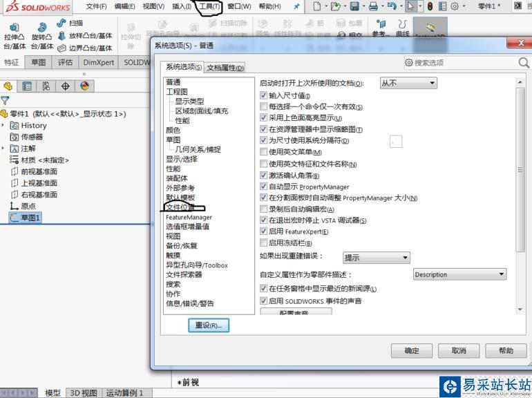Select the Sweep tool (扫描)
Screen dimensions: 532x398
[70, 23]
